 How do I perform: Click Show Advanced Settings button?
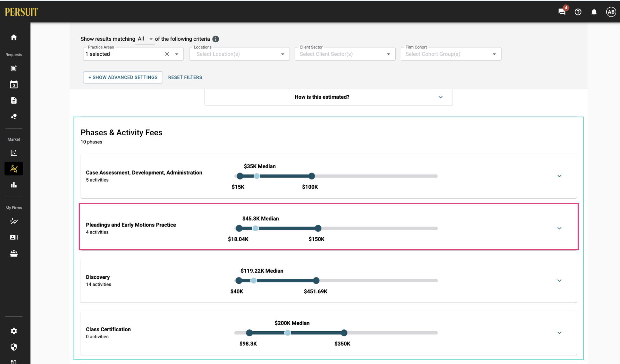pos(123,77)
